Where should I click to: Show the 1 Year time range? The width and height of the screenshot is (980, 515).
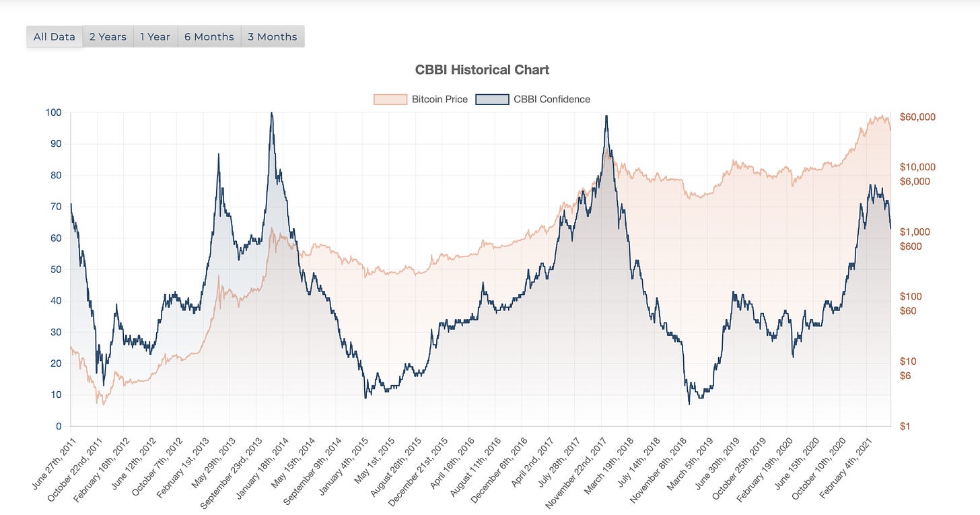tap(155, 36)
